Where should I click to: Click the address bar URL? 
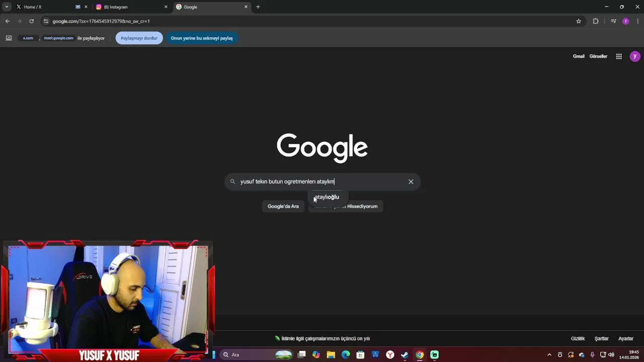(x=101, y=21)
